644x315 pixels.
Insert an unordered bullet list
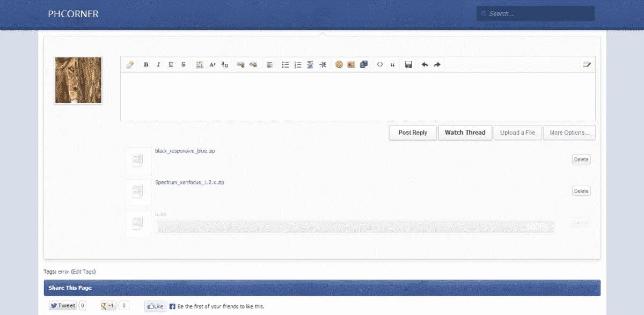(286, 64)
